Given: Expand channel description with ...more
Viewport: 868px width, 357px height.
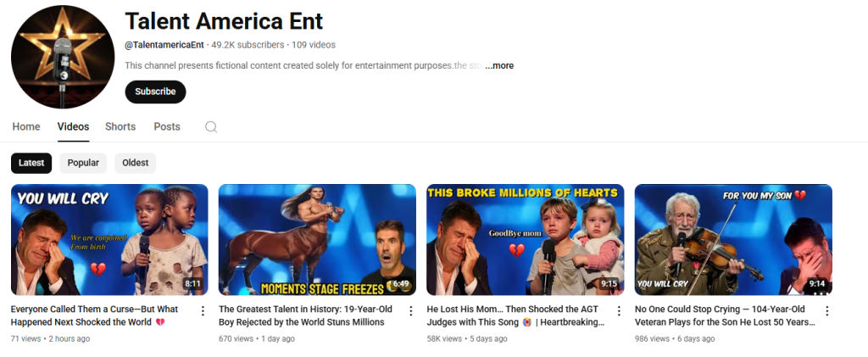Looking at the screenshot, I should pos(499,66).
